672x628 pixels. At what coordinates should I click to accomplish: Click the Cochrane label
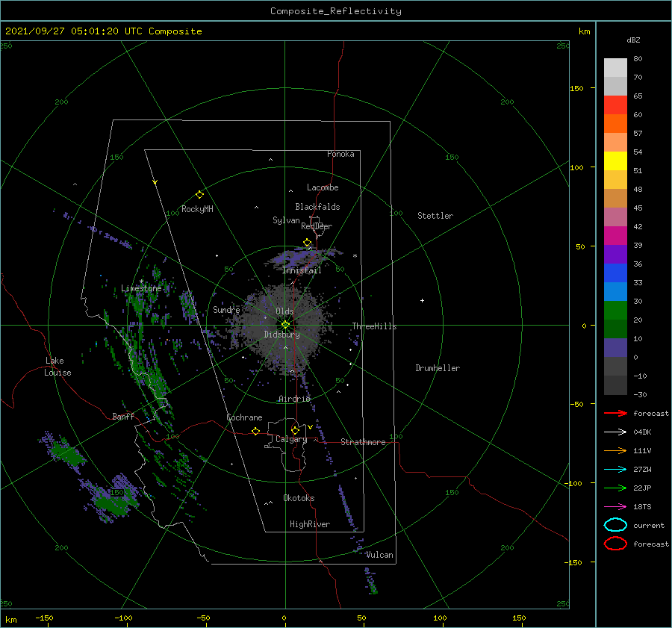tap(244, 417)
